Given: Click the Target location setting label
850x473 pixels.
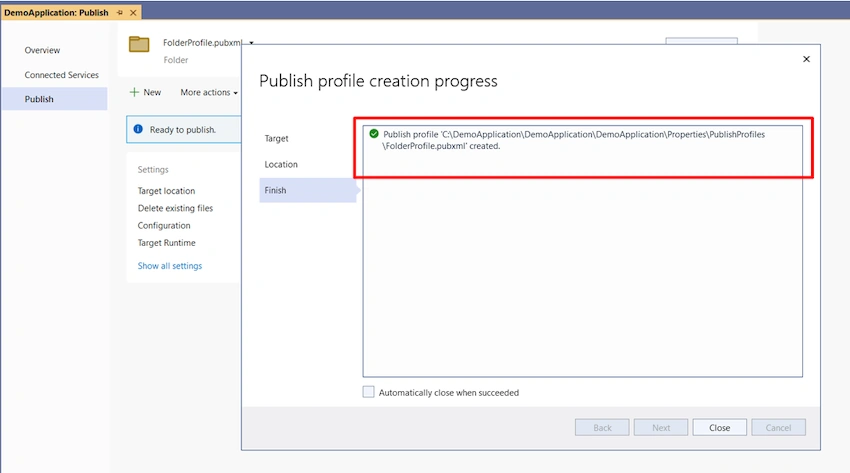Looking at the screenshot, I should pyautogui.click(x=166, y=191).
